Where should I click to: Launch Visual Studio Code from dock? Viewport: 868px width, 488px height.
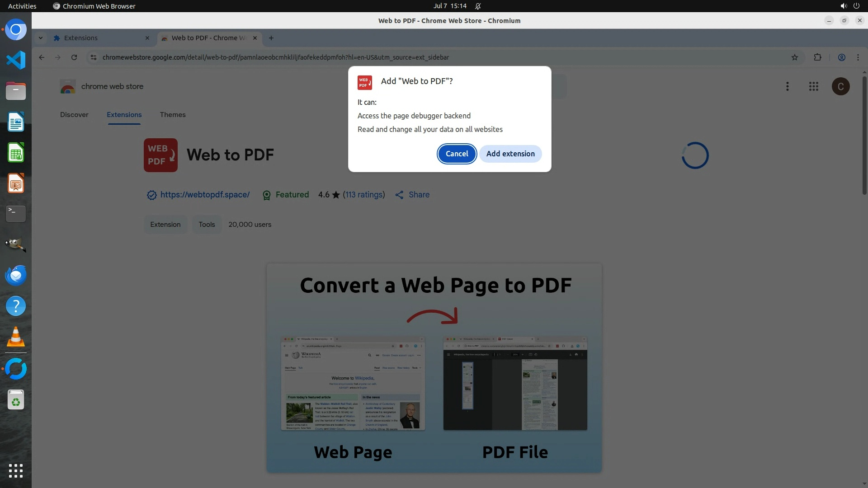tap(16, 60)
